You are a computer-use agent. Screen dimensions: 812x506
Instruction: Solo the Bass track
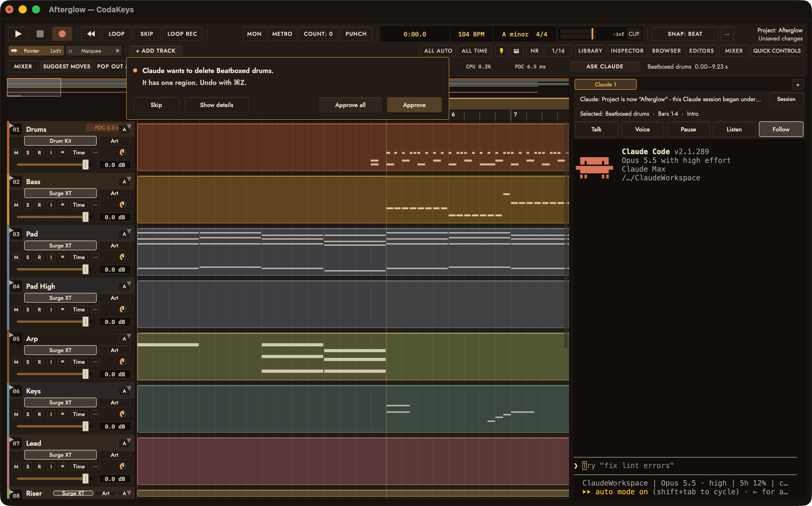tap(28, 205)
